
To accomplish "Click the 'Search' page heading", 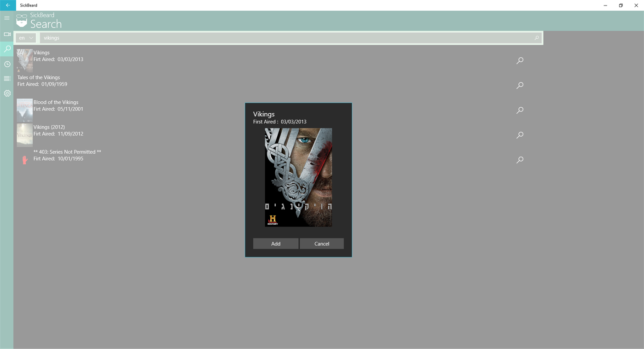I will (x=46, y=24).
